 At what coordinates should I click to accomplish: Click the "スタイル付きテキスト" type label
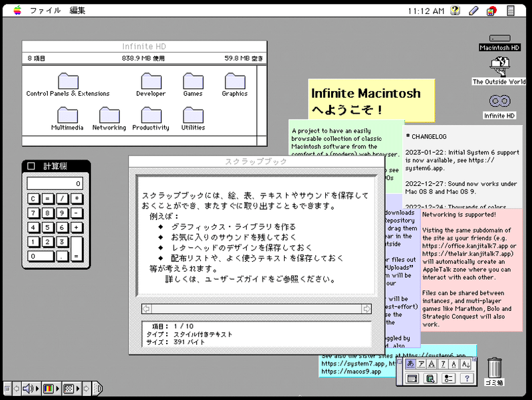click(x=203, y=334)
